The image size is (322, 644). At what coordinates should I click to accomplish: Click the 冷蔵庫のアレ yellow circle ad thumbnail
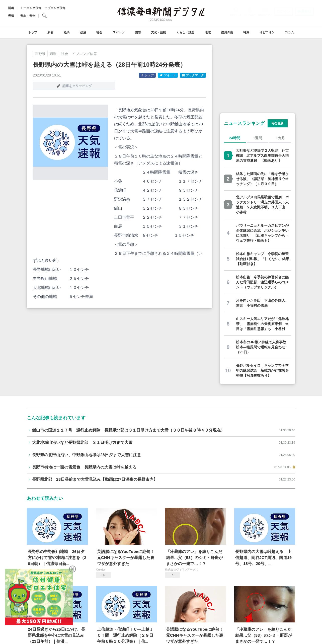(196, 526)
